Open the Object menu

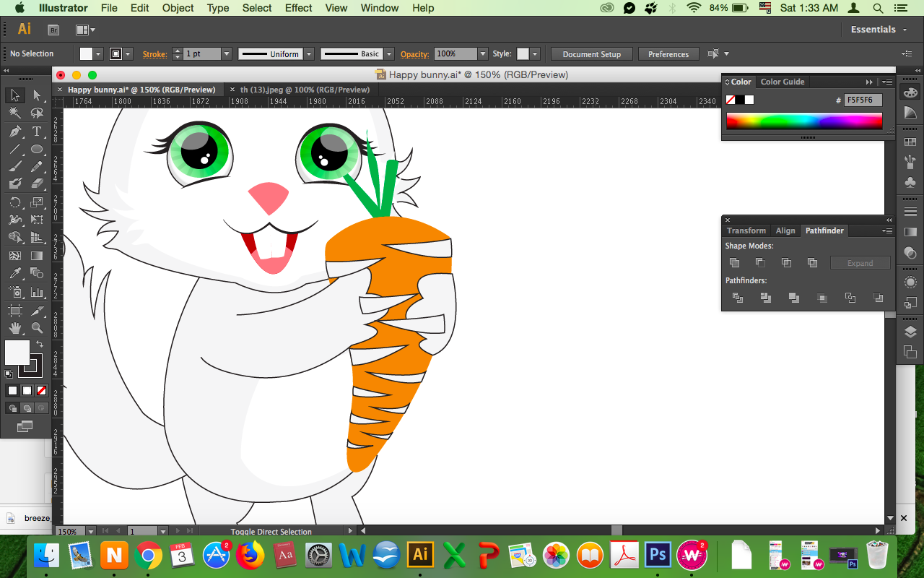tap(178, 8)
